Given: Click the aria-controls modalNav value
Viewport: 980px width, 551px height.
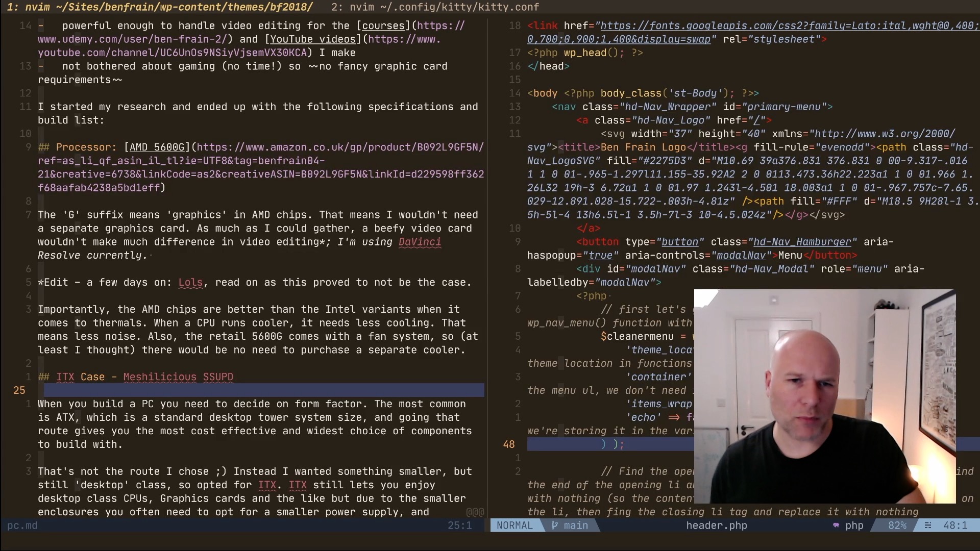Looking at the screenshot, I should (x=741, y=256).
